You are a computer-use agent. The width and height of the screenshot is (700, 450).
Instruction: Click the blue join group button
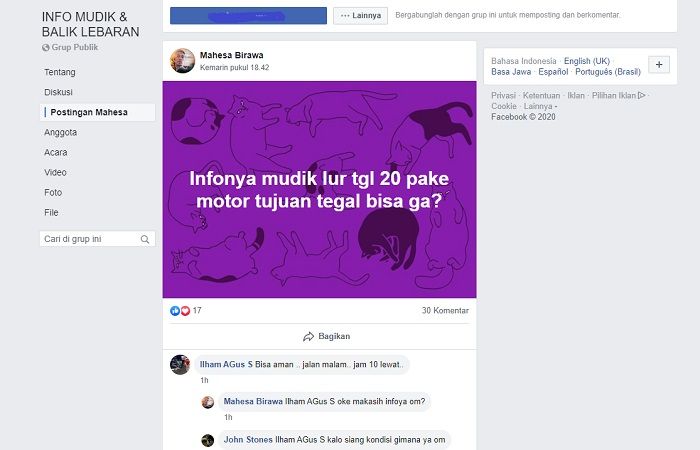pyautogui.click(x=248, y=16)
